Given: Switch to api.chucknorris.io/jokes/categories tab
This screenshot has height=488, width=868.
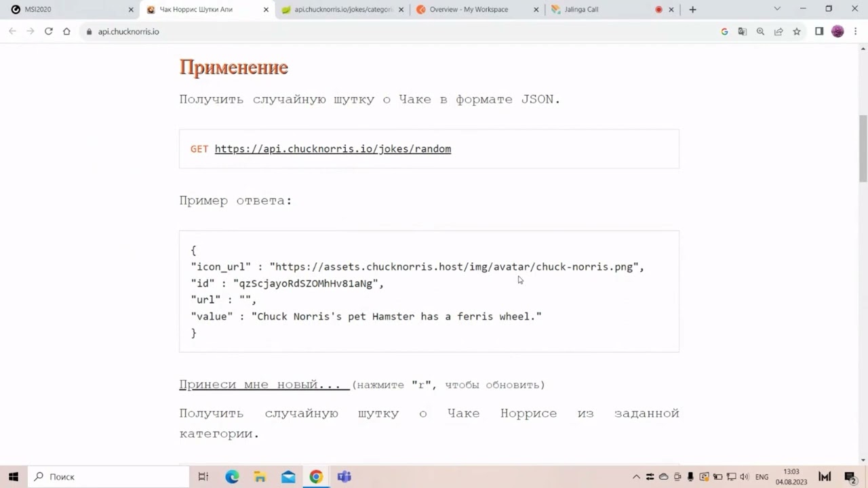Looking at the screenshot, I should [342, 9].
